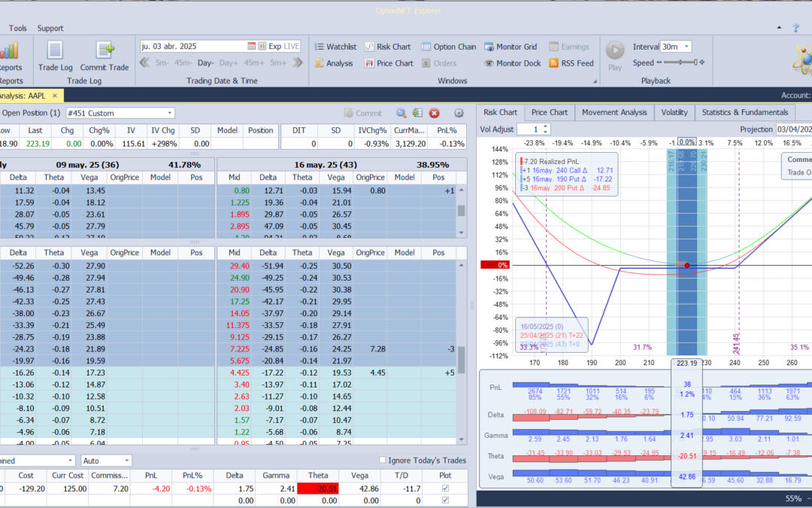
Task: Click the magnifier icon beside Commit
Action: [401, 113]
